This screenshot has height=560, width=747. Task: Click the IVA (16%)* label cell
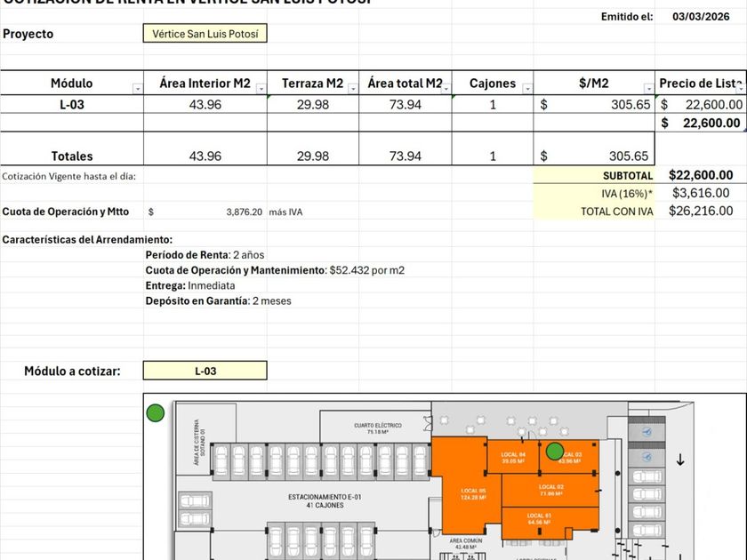click(x=594, y=194)
